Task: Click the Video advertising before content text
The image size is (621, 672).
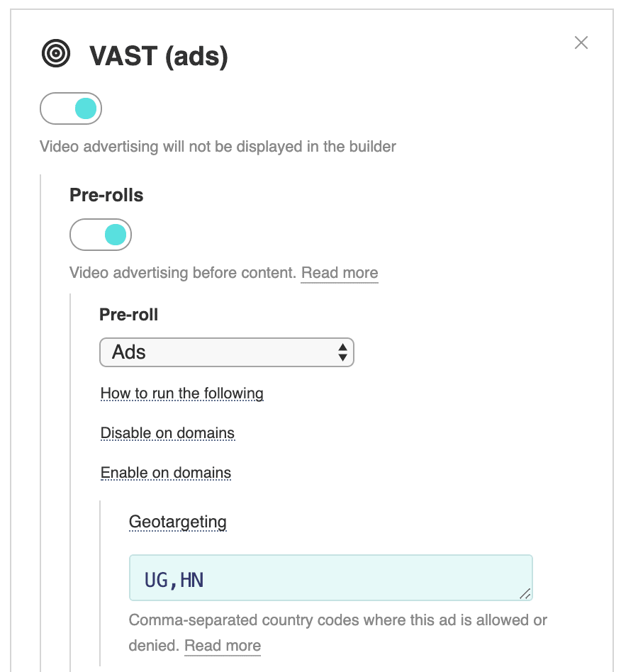Action: click(x=183, y=273)
